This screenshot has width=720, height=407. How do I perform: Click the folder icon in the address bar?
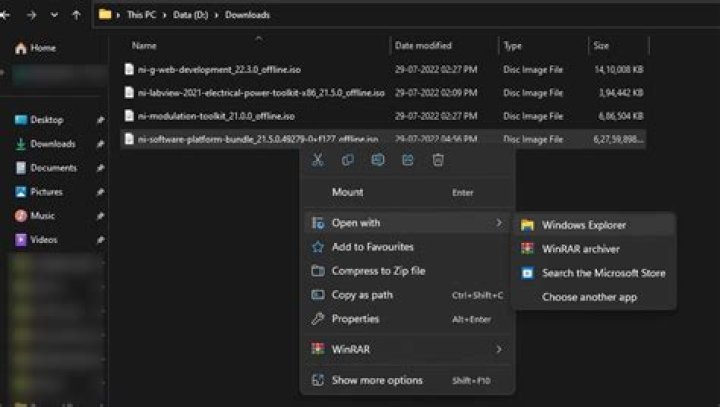[105, 14]
